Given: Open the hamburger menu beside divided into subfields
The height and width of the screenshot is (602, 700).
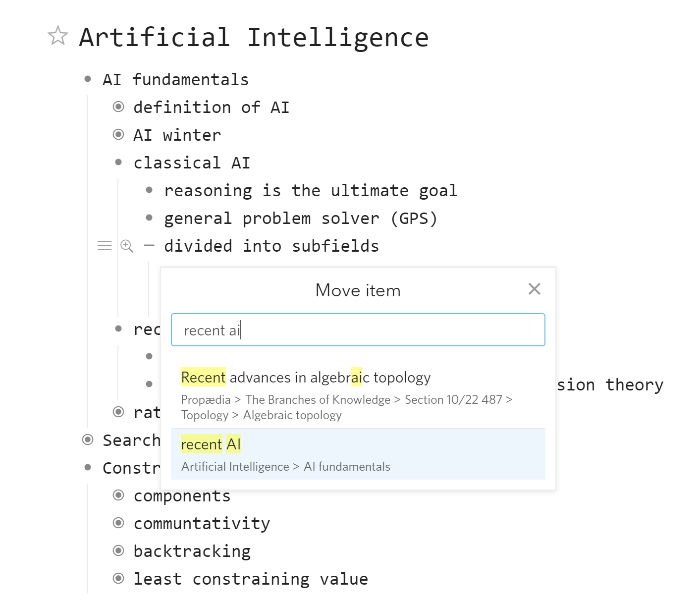Looking at the screenshot, I should coord(105,246).
